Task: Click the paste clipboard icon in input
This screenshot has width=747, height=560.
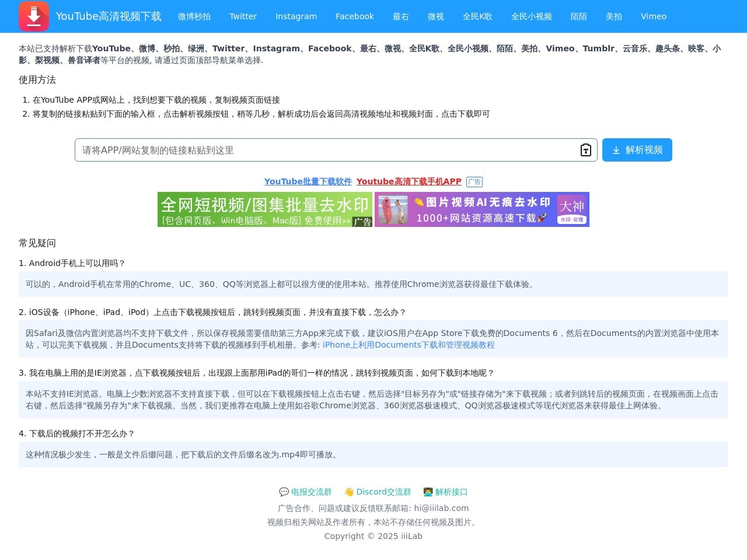Action: 586,150
